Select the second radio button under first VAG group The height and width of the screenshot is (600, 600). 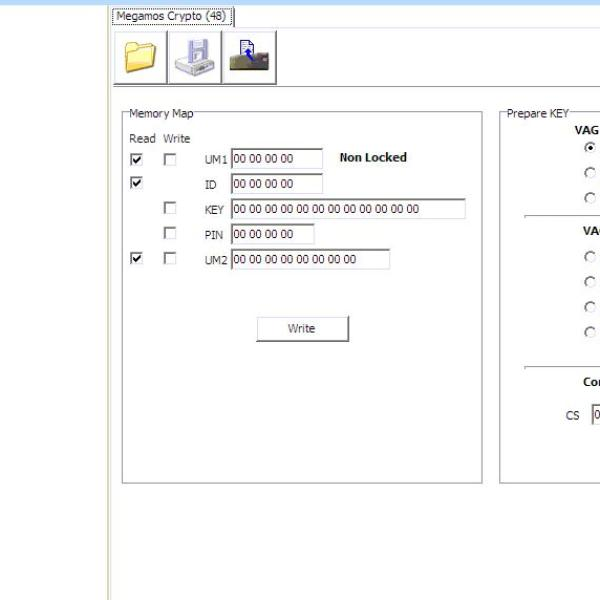point(590,172)
